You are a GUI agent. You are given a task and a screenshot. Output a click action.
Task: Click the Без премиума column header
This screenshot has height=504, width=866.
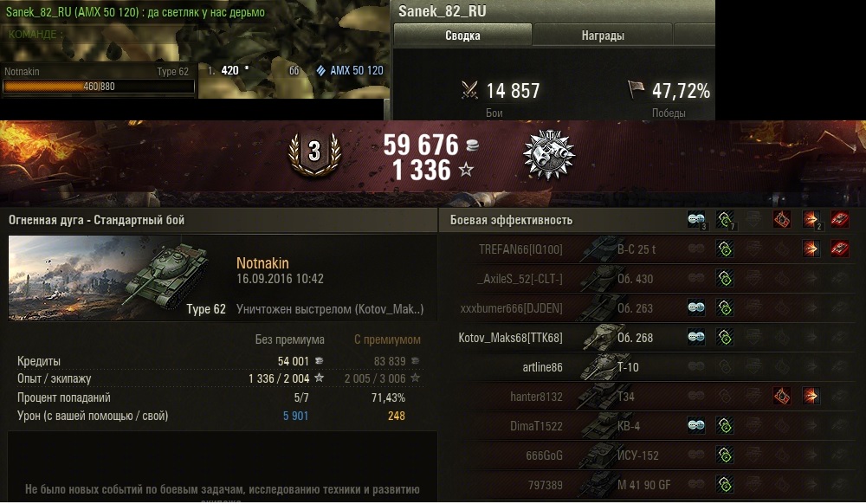pyautogui.click(x=289, y=339)
